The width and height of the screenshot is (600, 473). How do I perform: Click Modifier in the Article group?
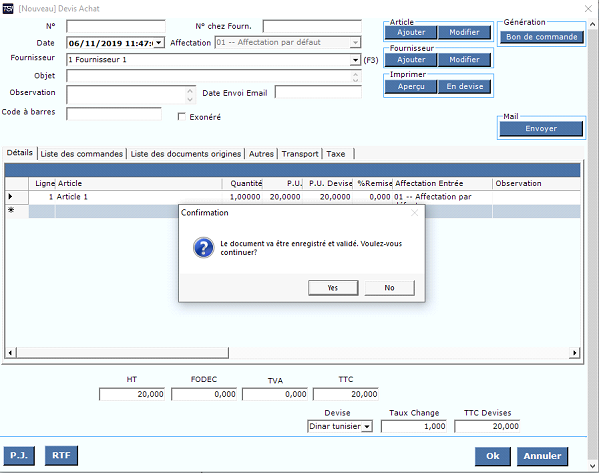pos(464,32)
